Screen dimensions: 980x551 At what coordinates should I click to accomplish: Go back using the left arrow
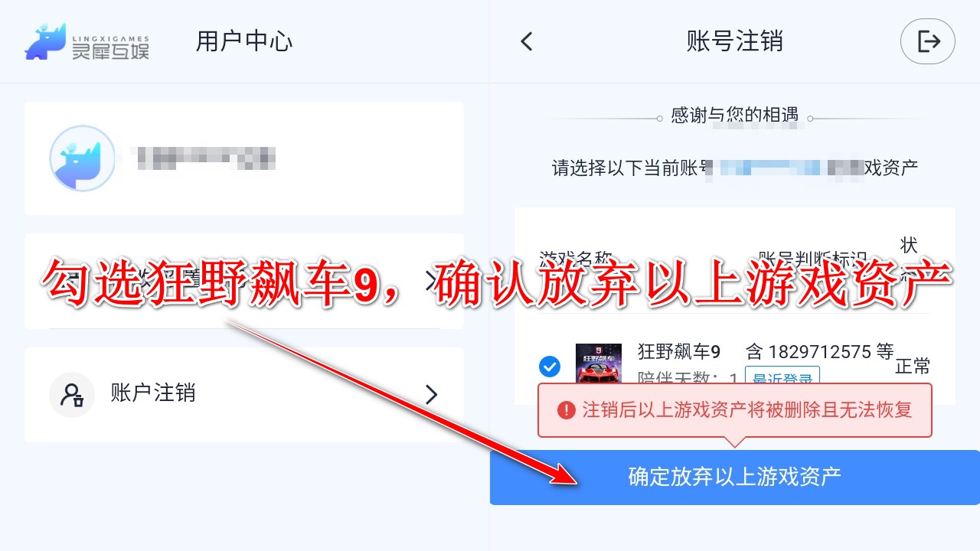pyautogui.click(x=526, y=41)
